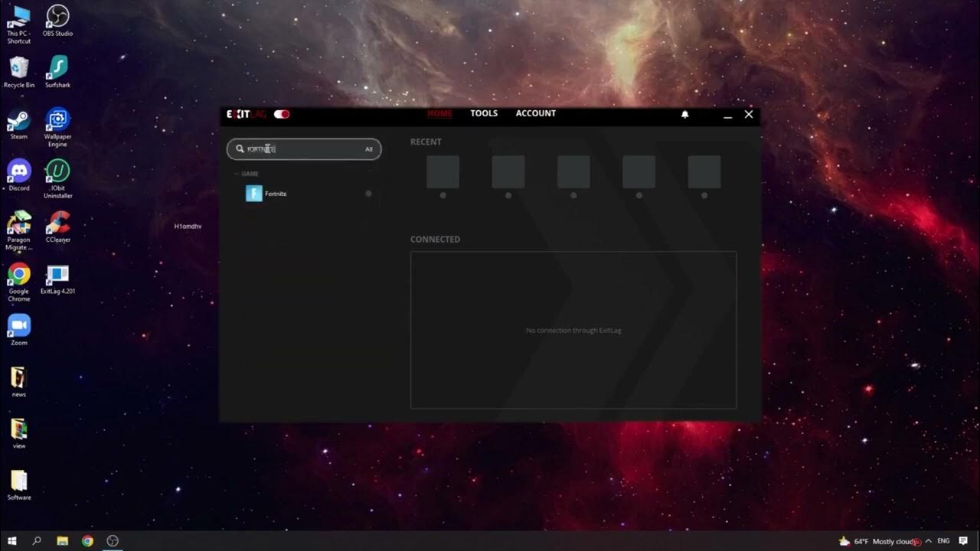The height and width of the screenshot is (551, 980).
Task: Show hidden system tray icons
Action: click(929, 541)
